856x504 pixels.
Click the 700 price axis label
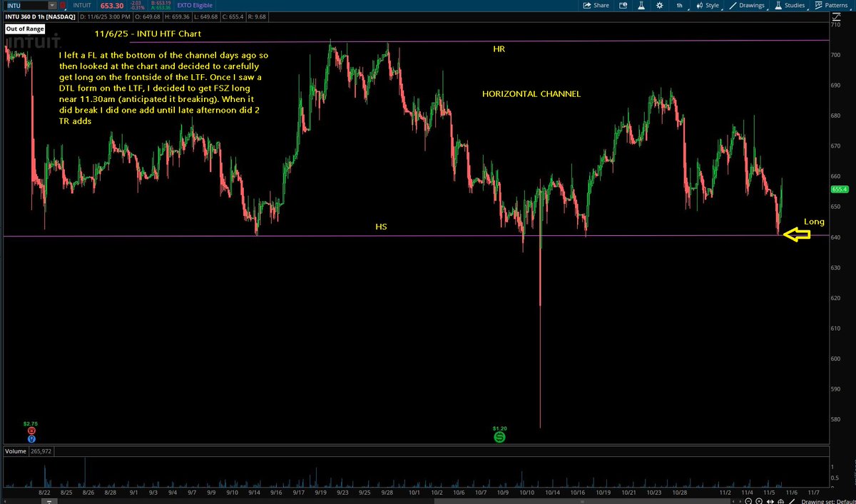coord(837,54)
